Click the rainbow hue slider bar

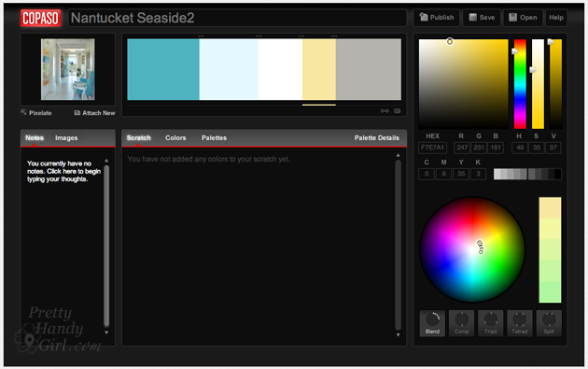coord(520,84)
